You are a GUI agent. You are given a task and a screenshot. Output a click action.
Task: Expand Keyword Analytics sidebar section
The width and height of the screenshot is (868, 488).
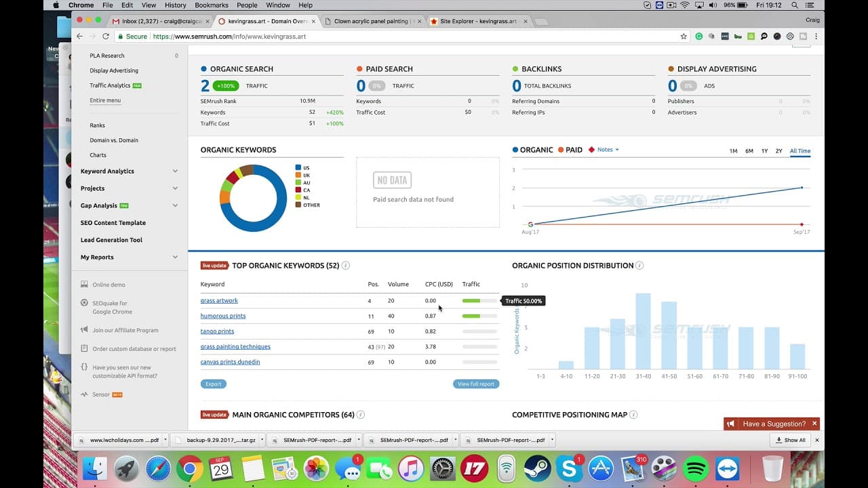175,171
